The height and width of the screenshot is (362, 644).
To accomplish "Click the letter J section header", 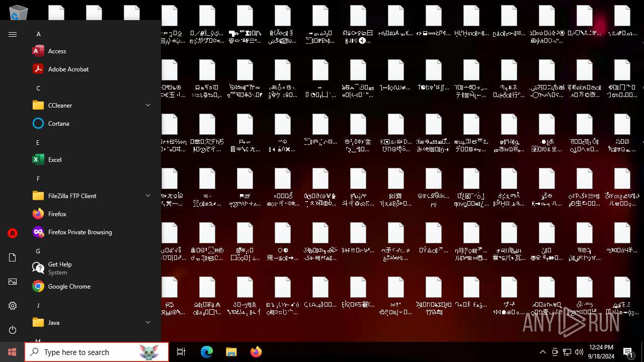I will point(38,305).
